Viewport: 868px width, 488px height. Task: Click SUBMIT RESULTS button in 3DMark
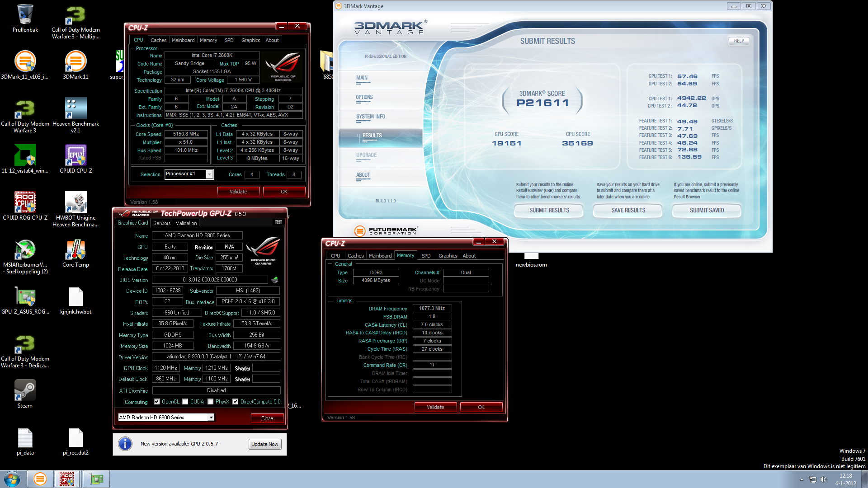click(x=549, y=211)
